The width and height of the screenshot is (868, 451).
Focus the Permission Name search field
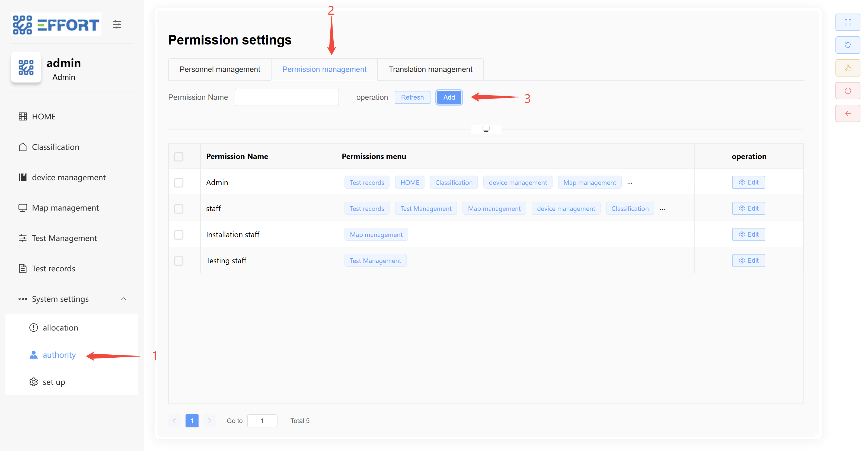(286, 97)
